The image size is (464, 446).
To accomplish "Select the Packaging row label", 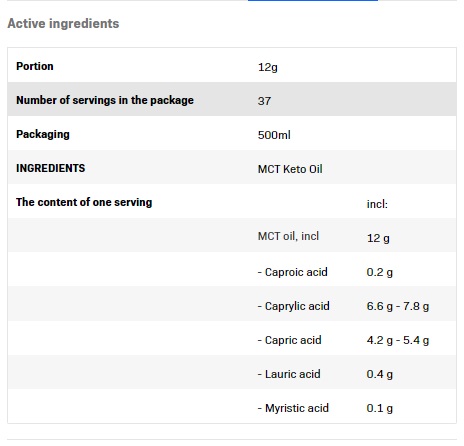I will [43, 134].
